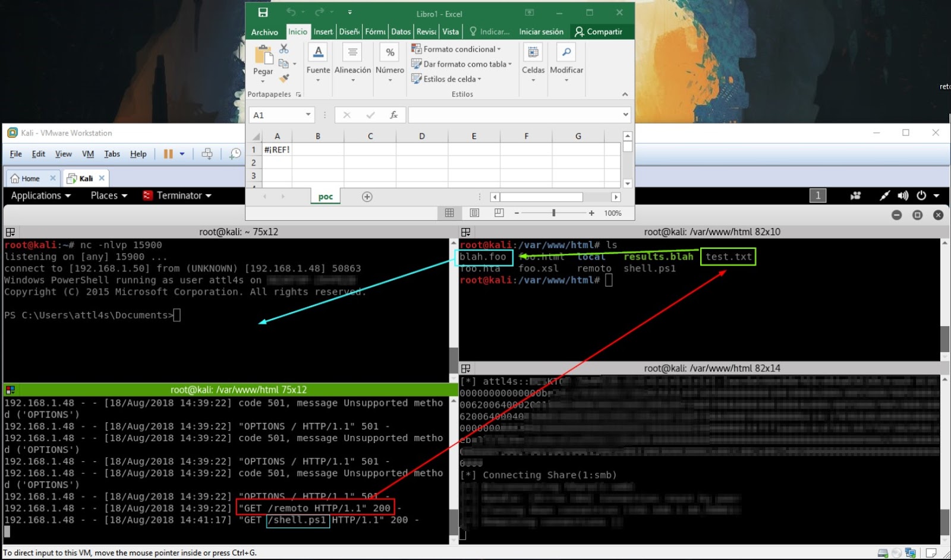The height and width of the screenshot is (560, 951).
Task: Suspend the VM with the pause icon
Action: pos(168,153)
